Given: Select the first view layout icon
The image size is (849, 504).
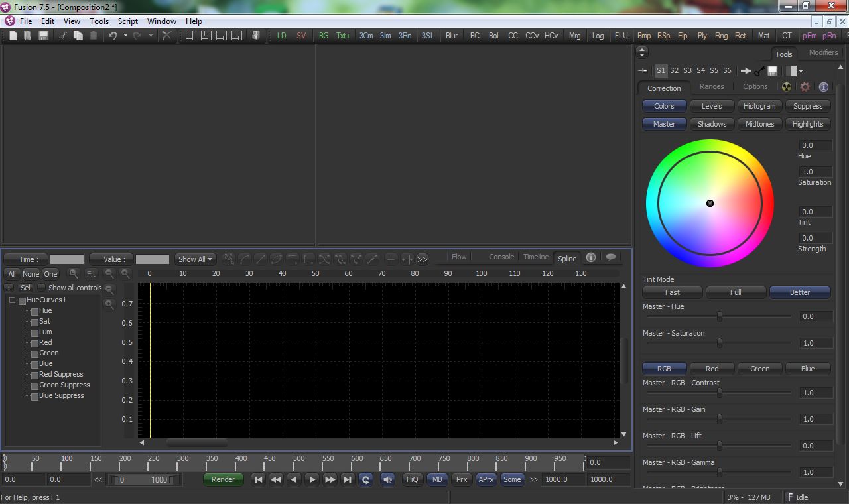Looking at the screenshot, I should coord(190,36).
